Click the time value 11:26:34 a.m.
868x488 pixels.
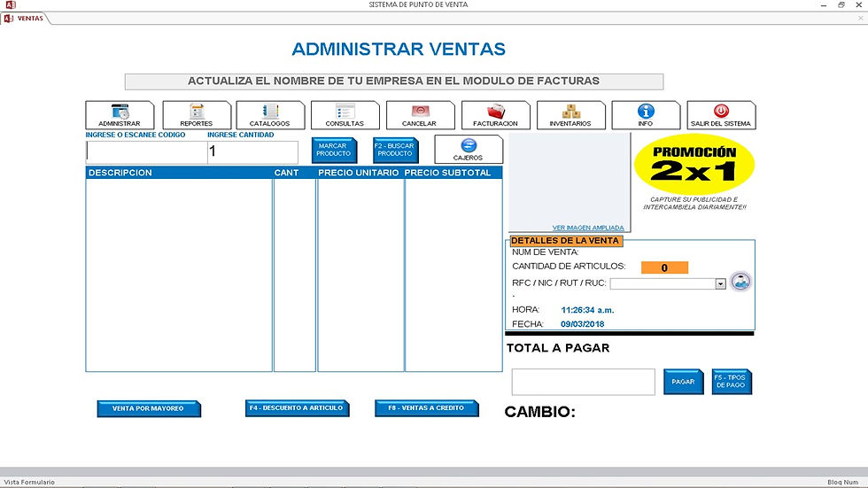587,310
